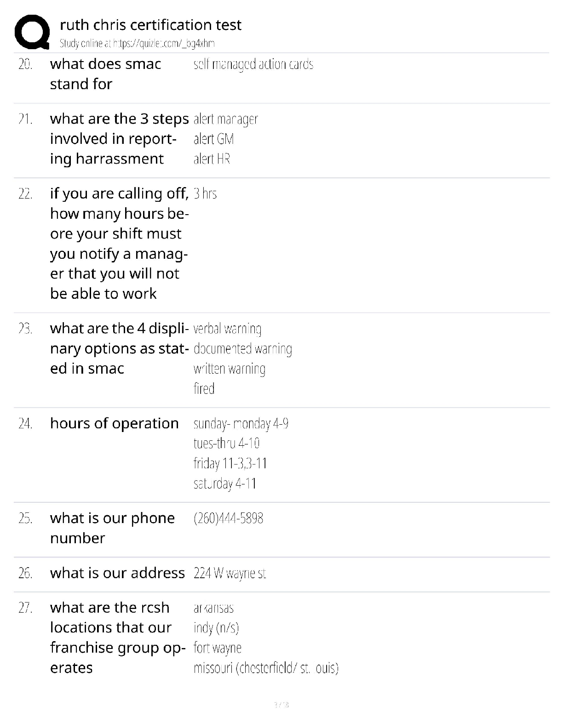Screen dimensions: 563x728
Task: Click the Quizlet Q logo icon
Action: (x=32, y=32)
